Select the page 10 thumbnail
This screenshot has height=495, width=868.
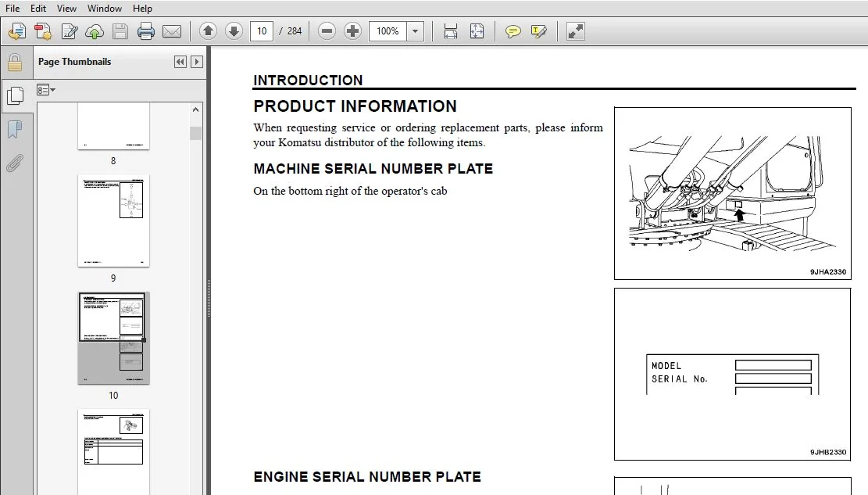click(x=113, y=338)
